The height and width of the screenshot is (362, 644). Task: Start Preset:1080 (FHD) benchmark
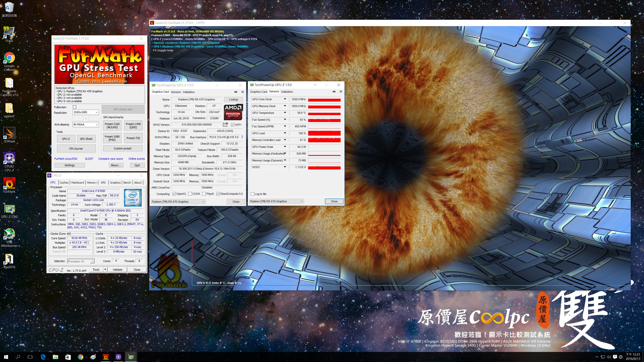point(112,138)
